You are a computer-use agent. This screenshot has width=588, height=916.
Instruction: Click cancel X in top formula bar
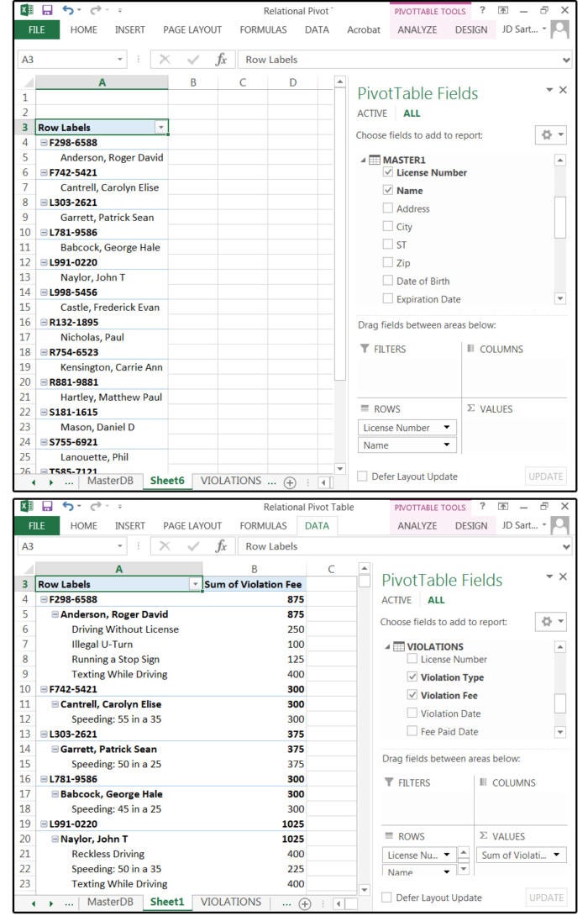click(x=165, y=59)
